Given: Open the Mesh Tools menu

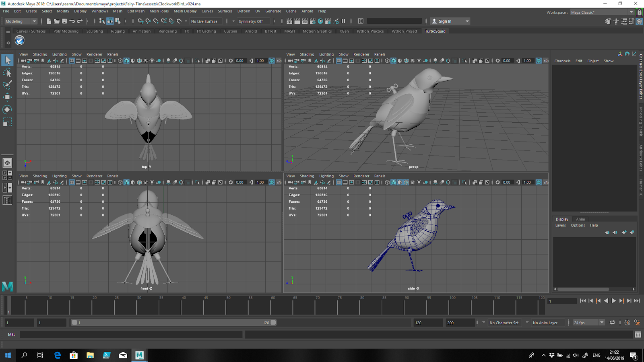Looking at the screenshot, I should click(x=159, y=11).
